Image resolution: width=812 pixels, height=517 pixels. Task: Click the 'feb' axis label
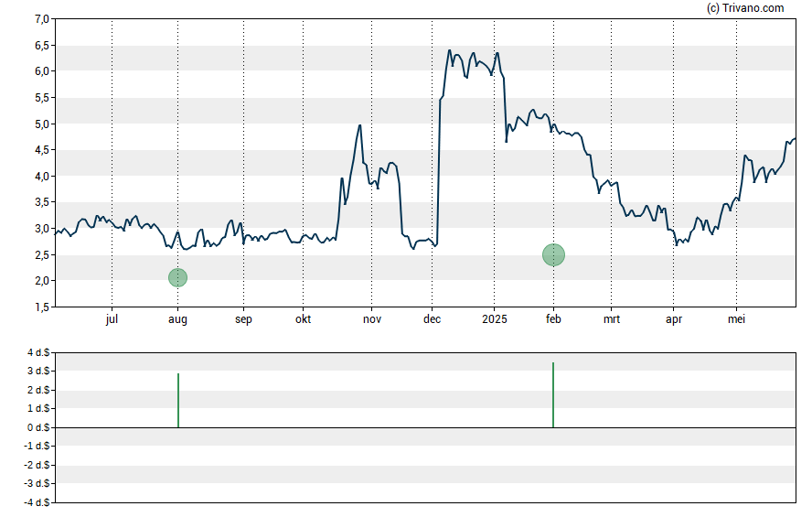tap(553, 319)
